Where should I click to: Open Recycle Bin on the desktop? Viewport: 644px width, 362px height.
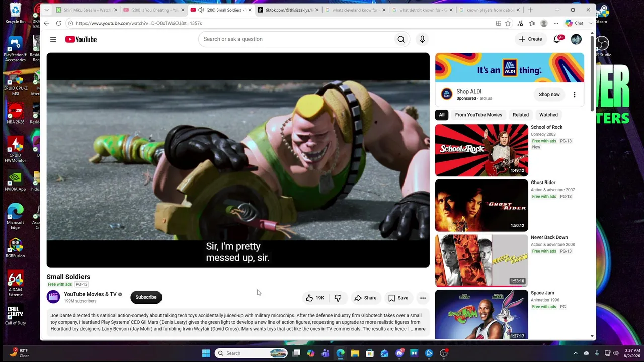tap(15, 13)
